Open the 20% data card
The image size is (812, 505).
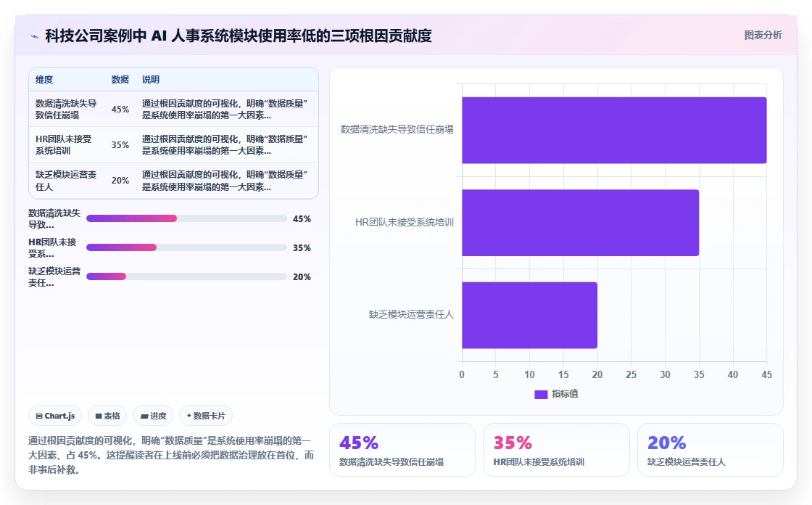(710, 450)
